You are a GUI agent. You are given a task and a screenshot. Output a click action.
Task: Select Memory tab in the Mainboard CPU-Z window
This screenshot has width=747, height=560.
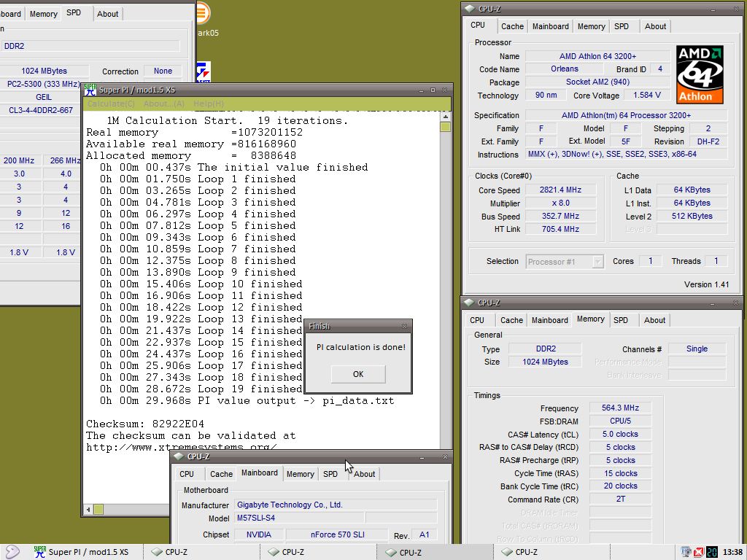(x=300, y=474)
